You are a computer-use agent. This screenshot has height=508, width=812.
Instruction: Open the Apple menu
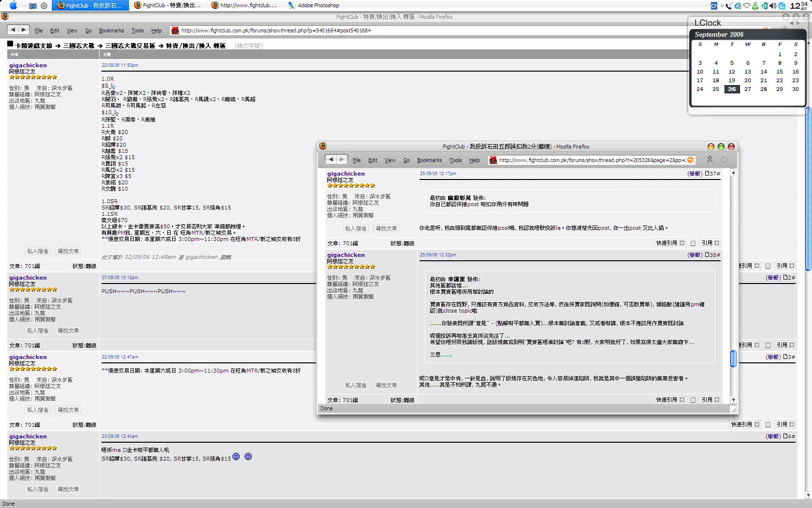pos(13,5)
